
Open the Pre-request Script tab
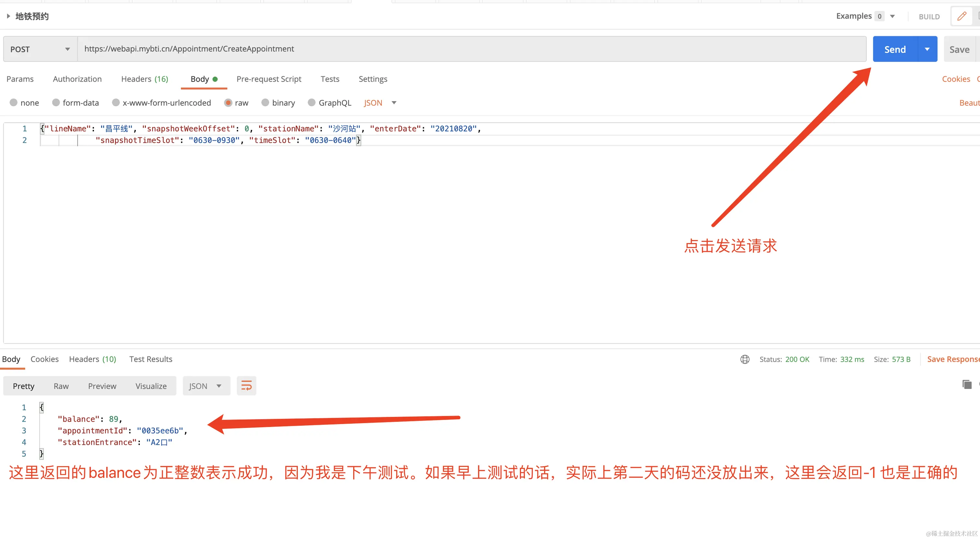[269, 79]
